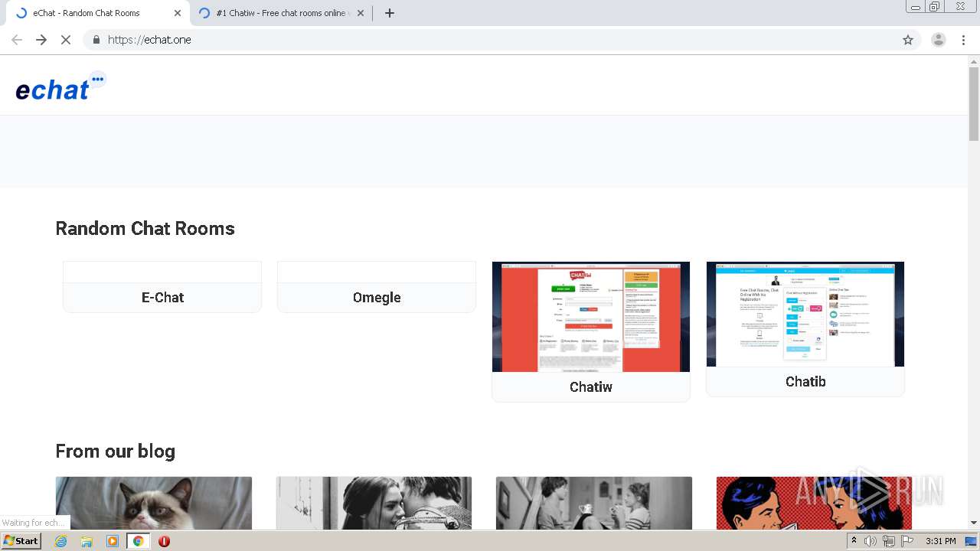Go back to the previous page
Viewport: 980px width, 551px height.
tap(17, 40)
